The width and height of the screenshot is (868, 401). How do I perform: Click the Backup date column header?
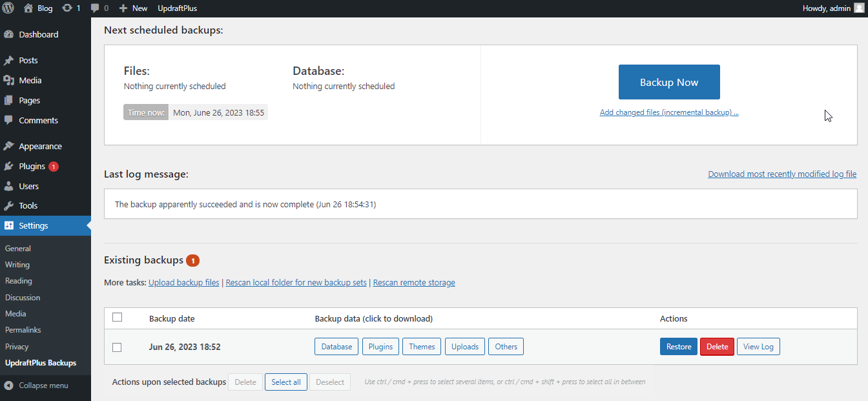click(x=172, y=319)
